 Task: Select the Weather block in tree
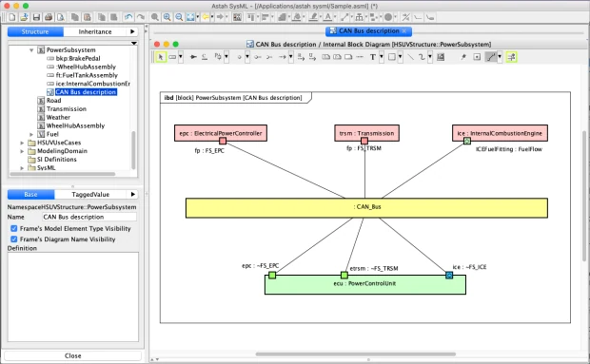[58, 117]
